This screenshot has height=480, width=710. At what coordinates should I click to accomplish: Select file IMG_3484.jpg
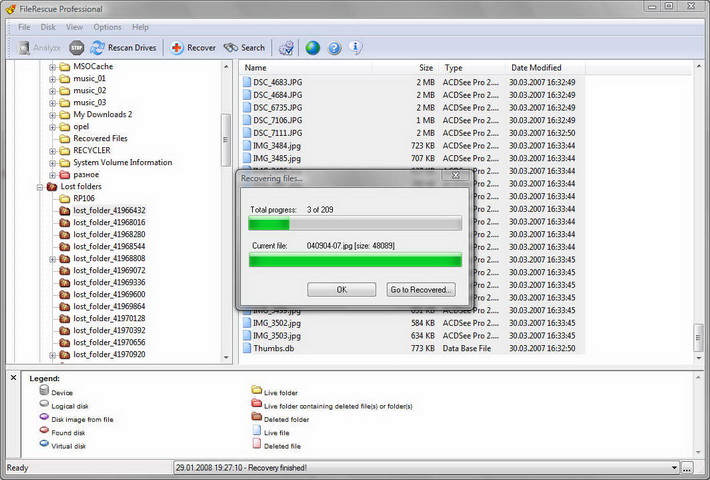click(277, 145)
